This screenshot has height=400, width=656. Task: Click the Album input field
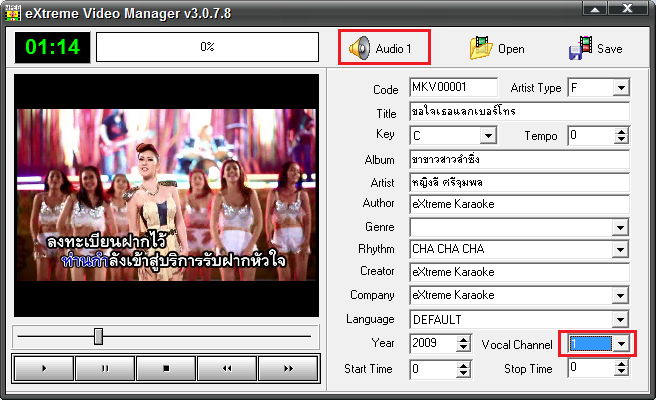(x=519, y=160)
